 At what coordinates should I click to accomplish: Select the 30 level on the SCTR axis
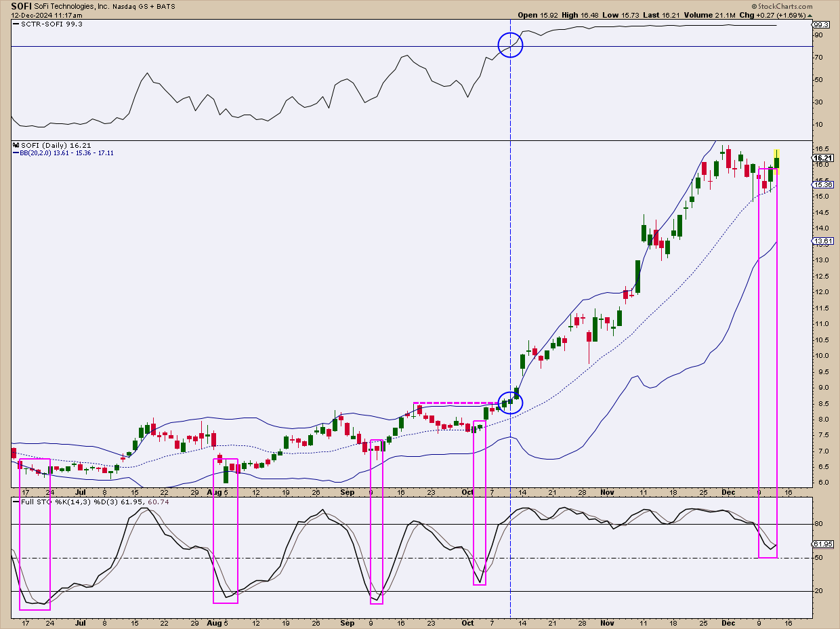(818, 102)
